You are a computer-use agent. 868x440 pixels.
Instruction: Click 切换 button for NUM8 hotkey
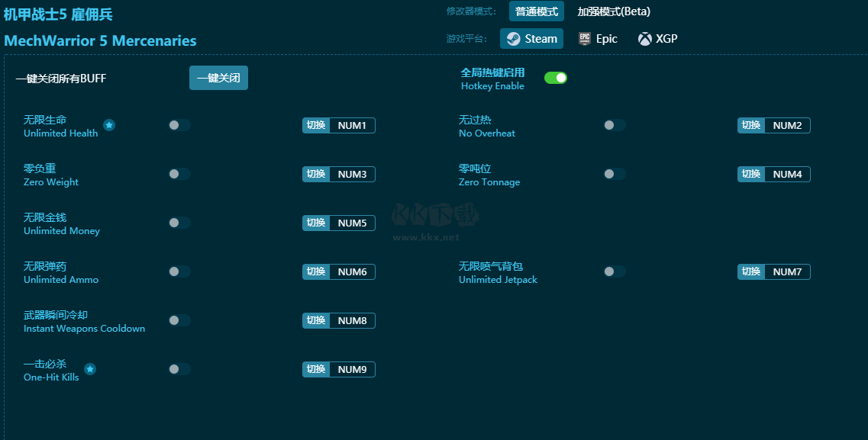pos(316,320)
